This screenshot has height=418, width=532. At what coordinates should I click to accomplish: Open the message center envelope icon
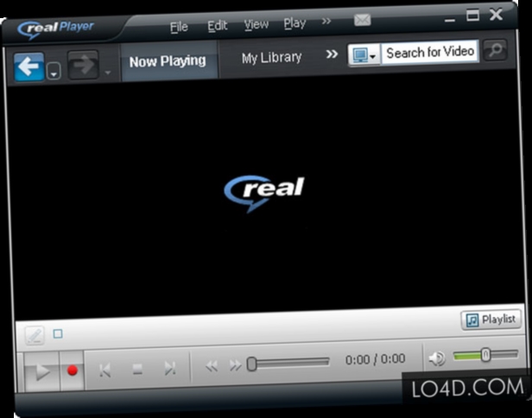click(362, 20)
